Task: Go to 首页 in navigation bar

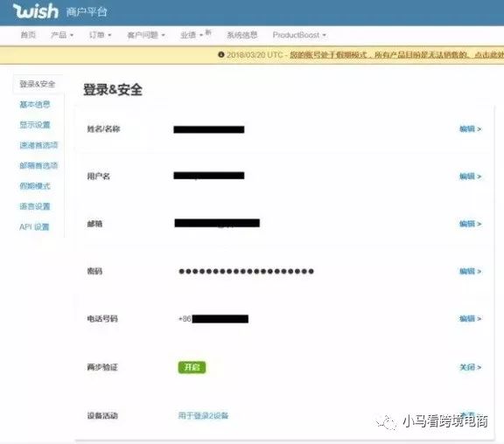Action: click(28, 35)
